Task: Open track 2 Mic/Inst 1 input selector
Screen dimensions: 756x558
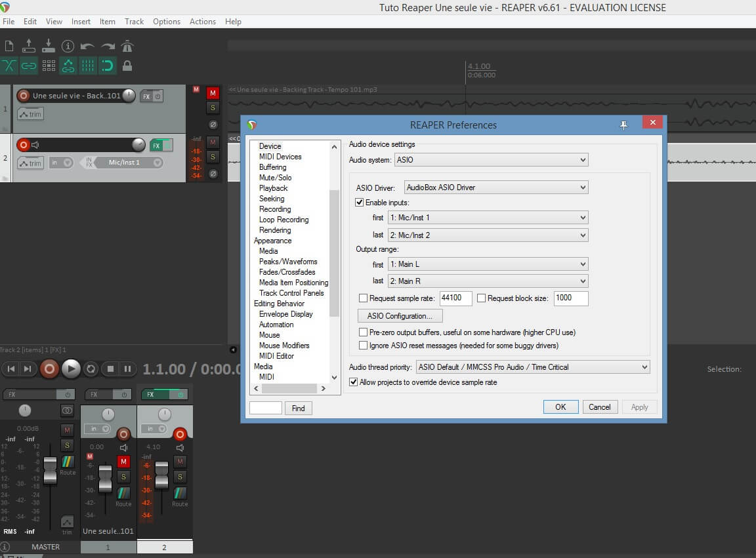Action: click(x=128, y=163)
